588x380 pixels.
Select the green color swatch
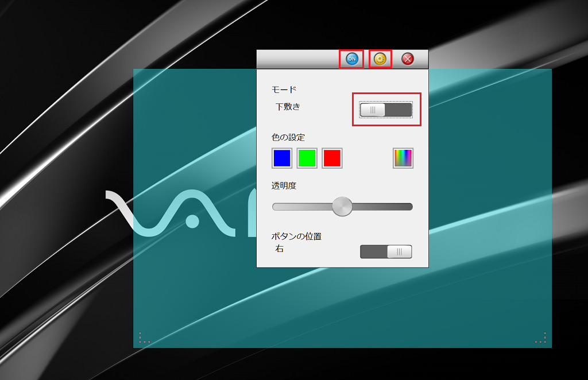click(307, 158)
